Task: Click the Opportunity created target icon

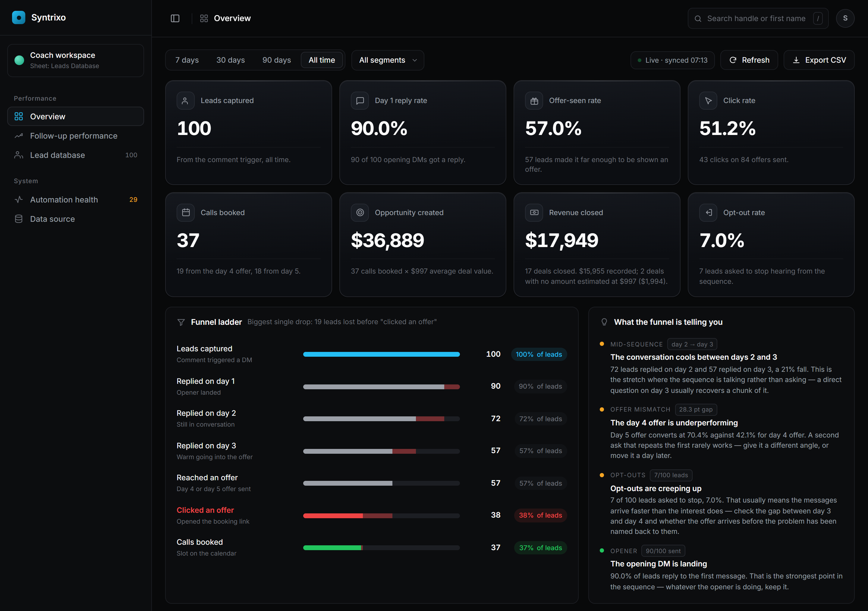Action: tap(360, 212)
